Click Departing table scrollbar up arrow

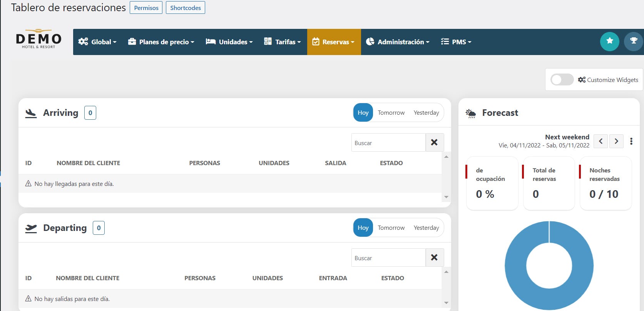[x=446, y=272]
